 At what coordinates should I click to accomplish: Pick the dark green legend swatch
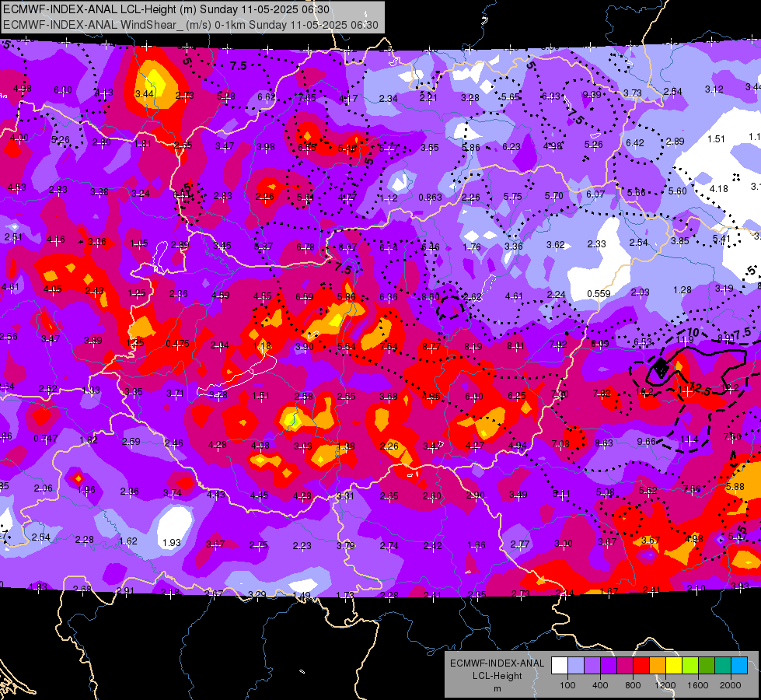(x=707, y=666)
